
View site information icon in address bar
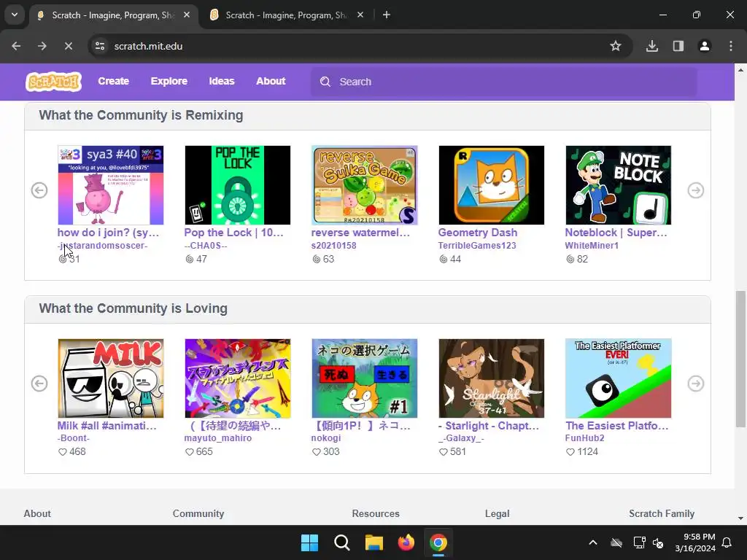(100, 46)
